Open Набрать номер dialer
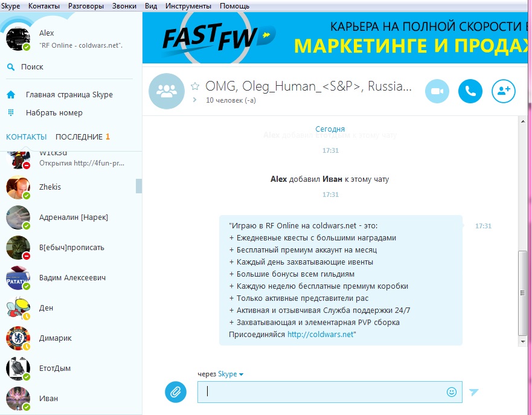Screen dimensions: 532x415 click(54, 112)
